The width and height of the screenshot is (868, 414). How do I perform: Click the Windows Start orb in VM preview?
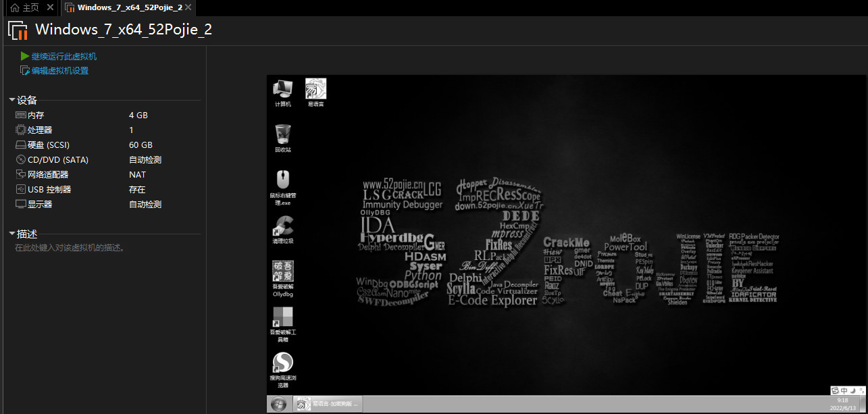pyautogui.click(x=278, y=404)
